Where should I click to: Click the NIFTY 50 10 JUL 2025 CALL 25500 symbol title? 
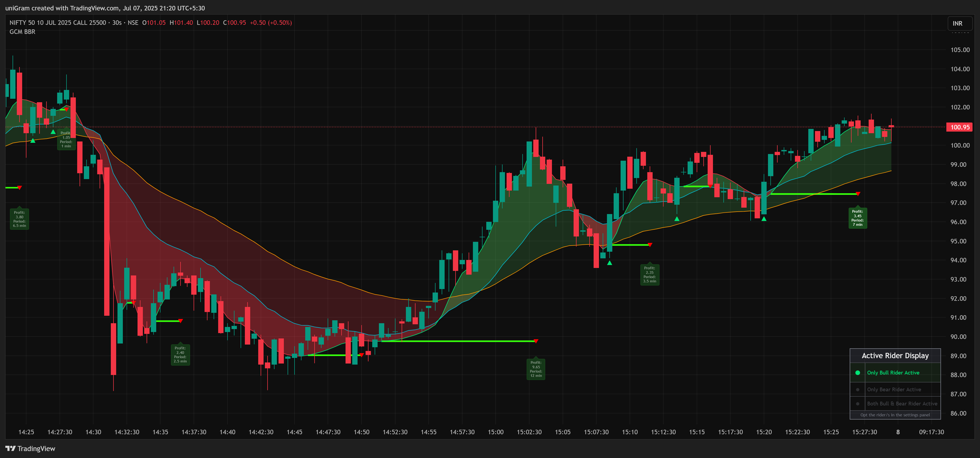(x=58, y=22)
